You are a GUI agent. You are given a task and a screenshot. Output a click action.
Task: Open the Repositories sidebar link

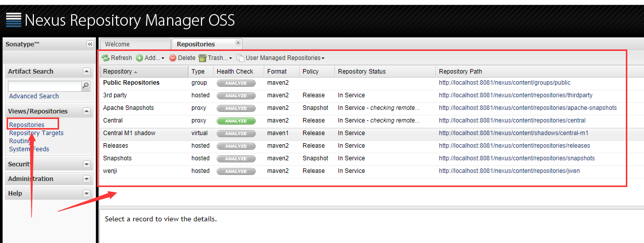click(27, 125)
